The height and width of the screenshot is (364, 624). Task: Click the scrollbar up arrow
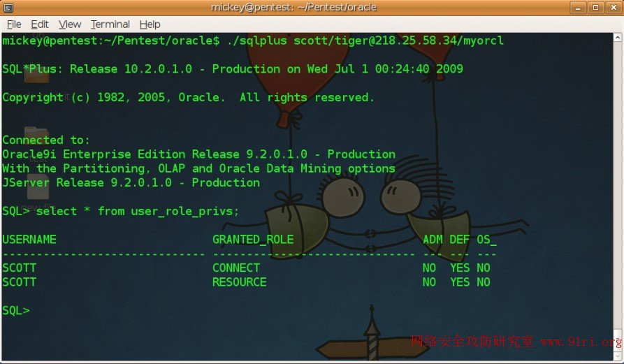click(617, 38)
